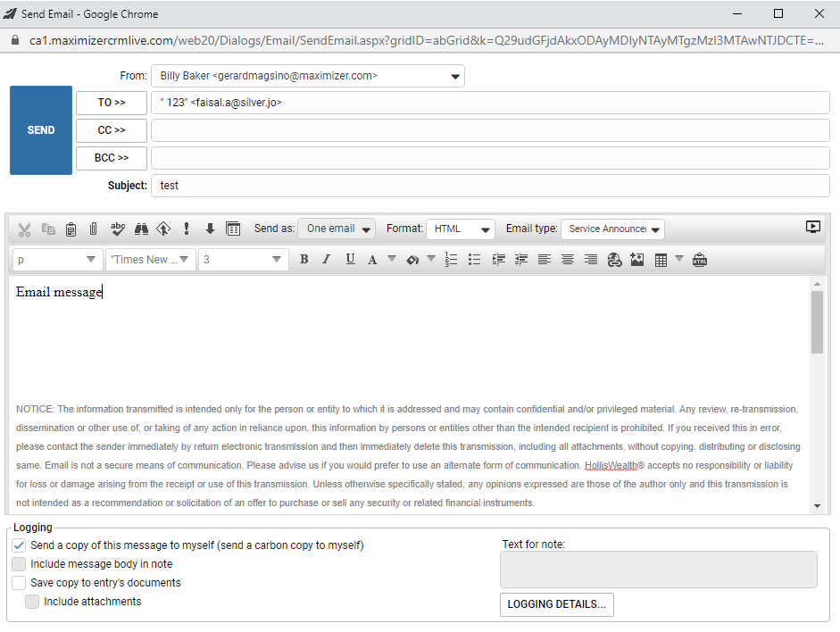Expand table options arrow dropdown
Screen dimensions: 840x632
tap(679, 259)
